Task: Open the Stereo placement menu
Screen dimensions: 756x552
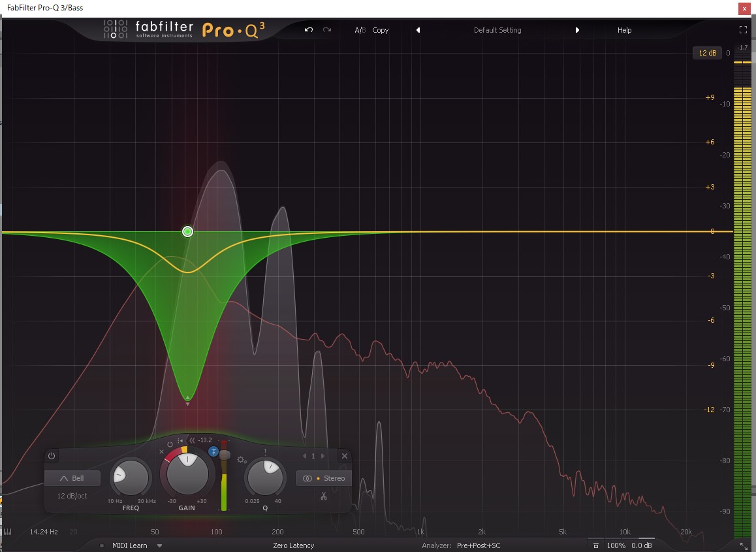Action: tap(324, 478)
